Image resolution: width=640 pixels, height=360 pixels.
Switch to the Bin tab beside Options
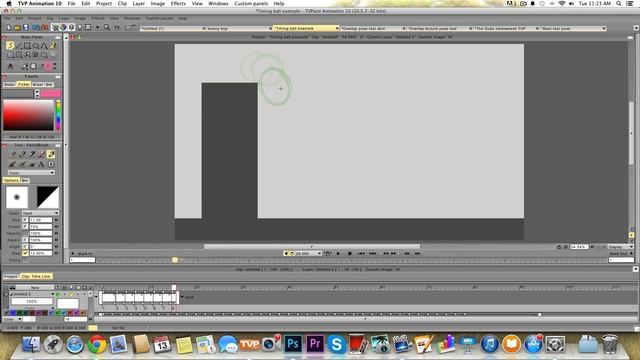tap(24, 180)
